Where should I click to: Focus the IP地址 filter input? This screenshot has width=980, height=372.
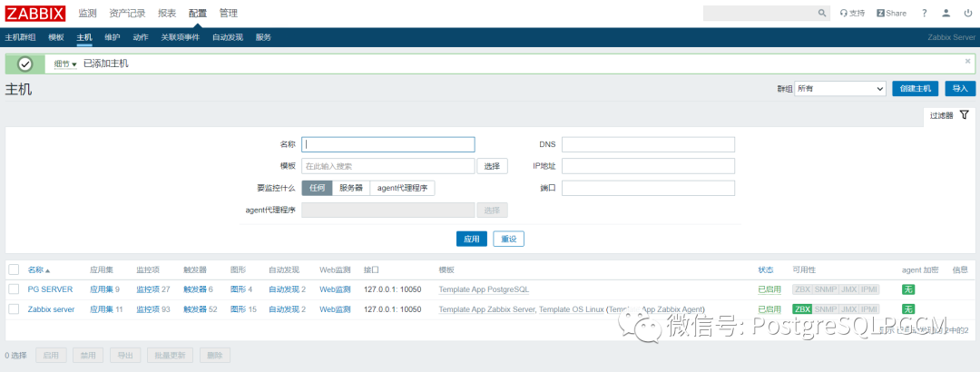pos(648,166)
